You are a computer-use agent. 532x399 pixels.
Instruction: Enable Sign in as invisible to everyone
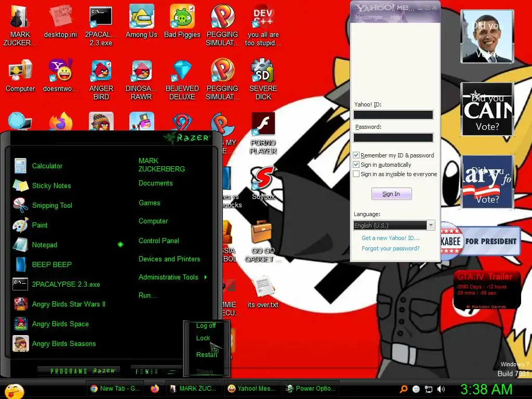(356, 174)
